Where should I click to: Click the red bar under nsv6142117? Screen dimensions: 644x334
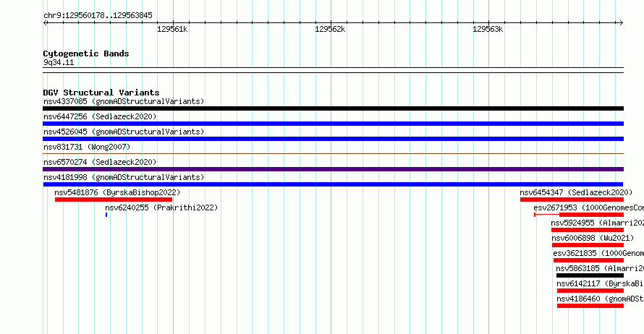[x=590, y=291]
